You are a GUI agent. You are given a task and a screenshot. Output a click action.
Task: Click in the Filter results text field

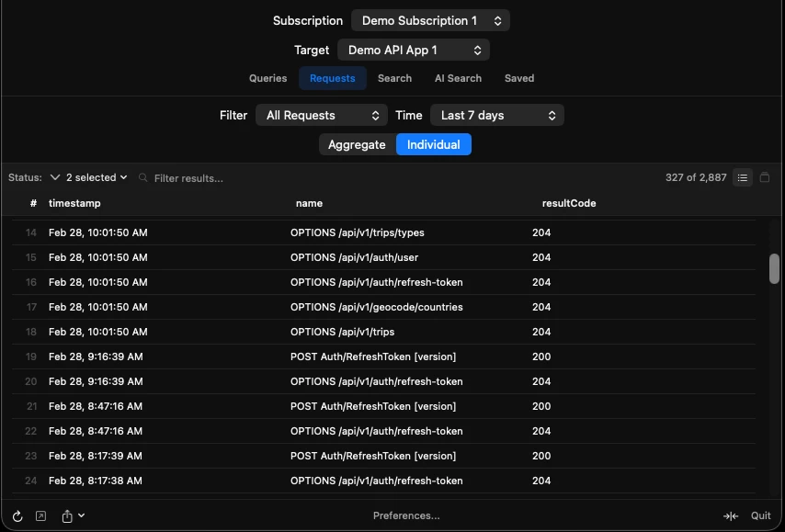pyautogui.click(x=193, y=177)
